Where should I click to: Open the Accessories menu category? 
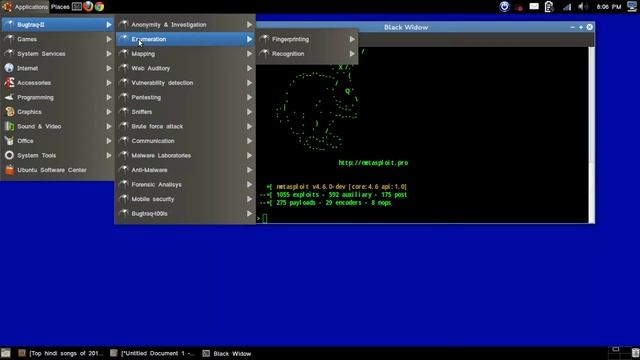58,83
